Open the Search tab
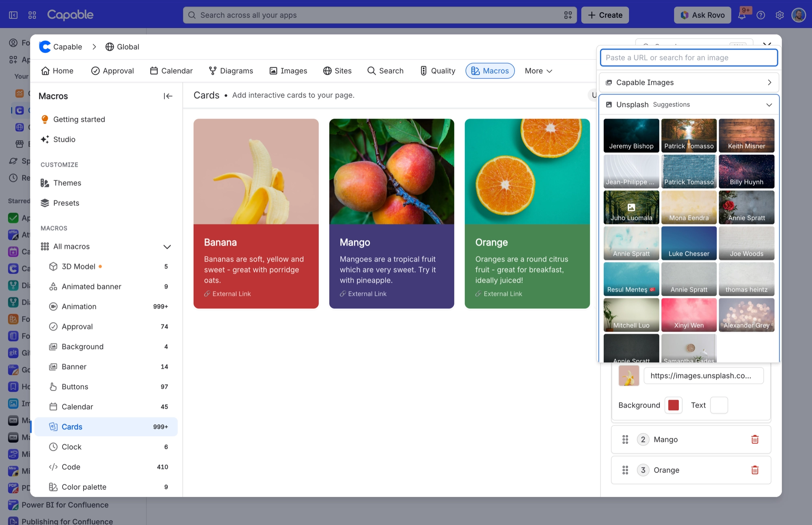812x525 pixels. [385, 71]
